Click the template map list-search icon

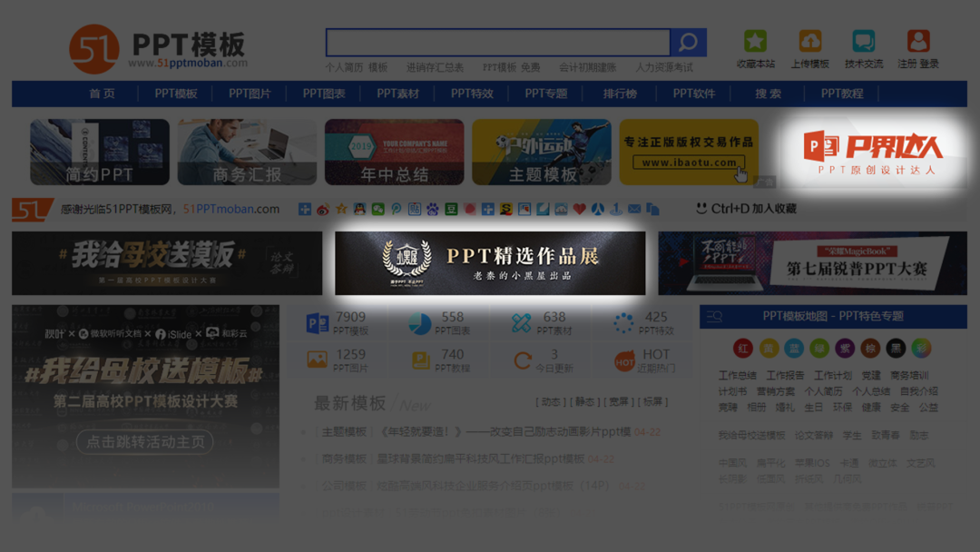click(x=714, y=316)
